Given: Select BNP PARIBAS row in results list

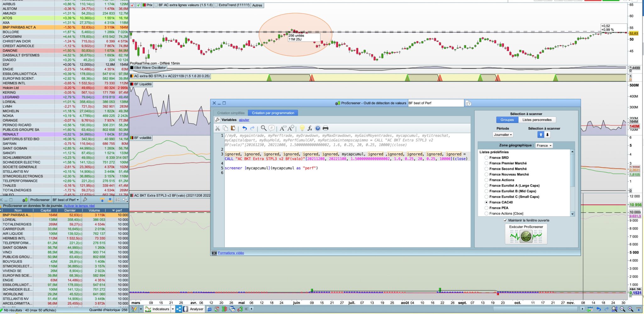Looking at the screenshot, I should [64, 215].
